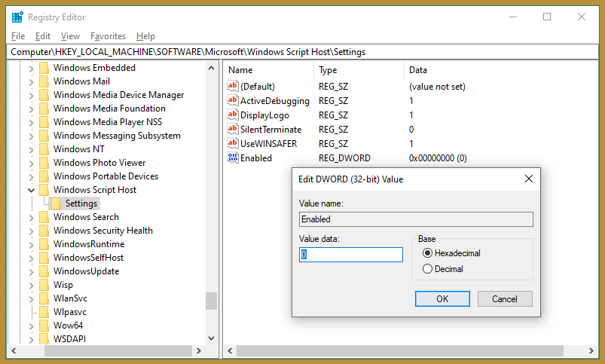Open the Favorites menu
Screen dimensions: 605x364
click(x=108, y=36)
